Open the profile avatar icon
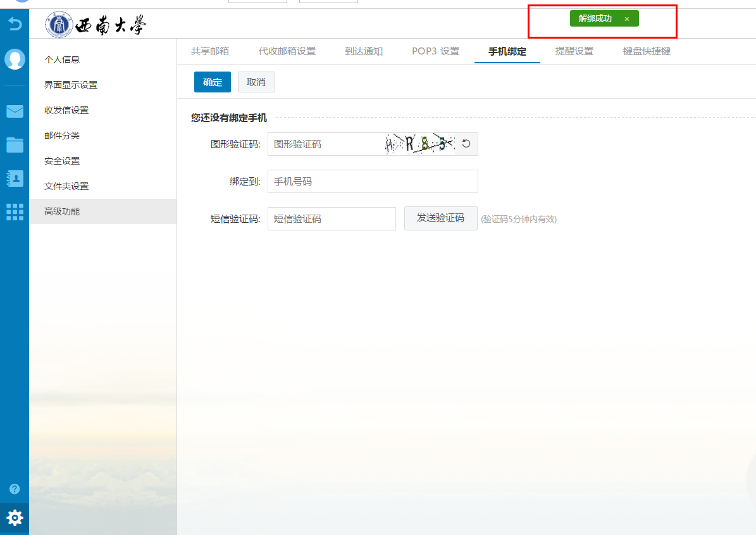This screenshot has height=535, width=756. coord(14,59)
